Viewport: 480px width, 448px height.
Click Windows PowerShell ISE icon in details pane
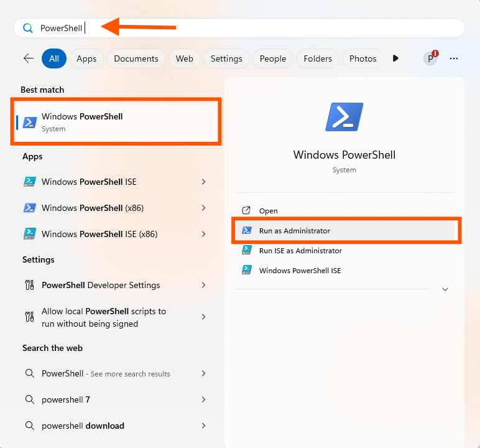247,270
